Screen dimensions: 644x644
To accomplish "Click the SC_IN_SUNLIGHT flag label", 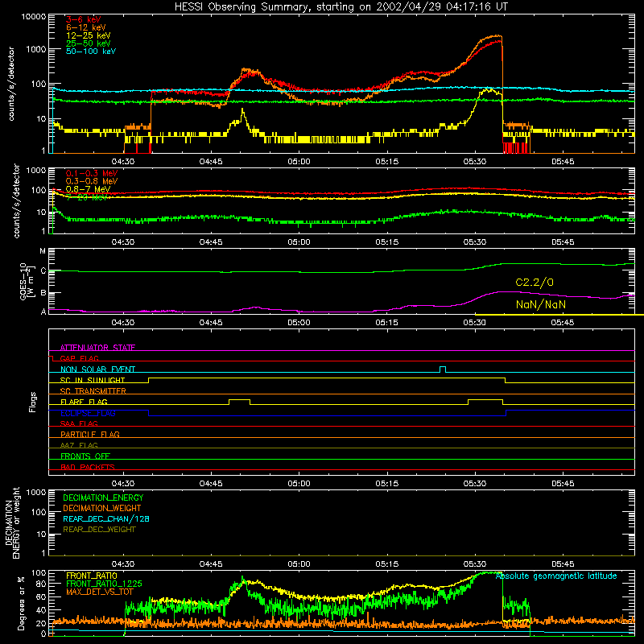I will (93, 380).
